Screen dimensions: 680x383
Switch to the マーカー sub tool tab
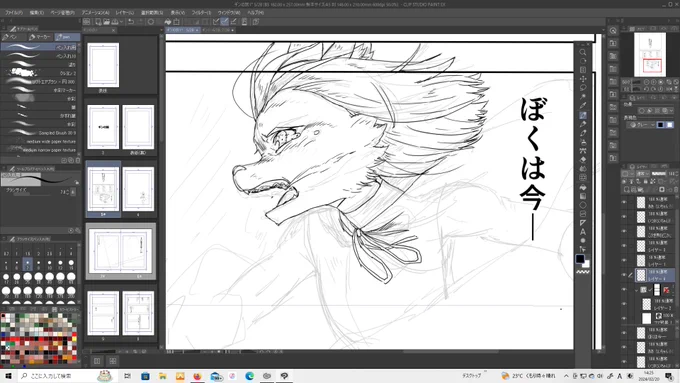40,37
